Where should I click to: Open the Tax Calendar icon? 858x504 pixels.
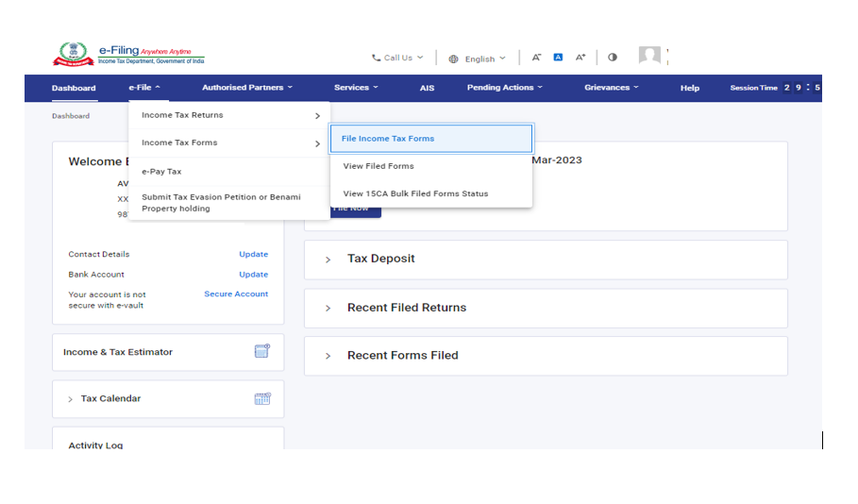(x=262, y=398)
